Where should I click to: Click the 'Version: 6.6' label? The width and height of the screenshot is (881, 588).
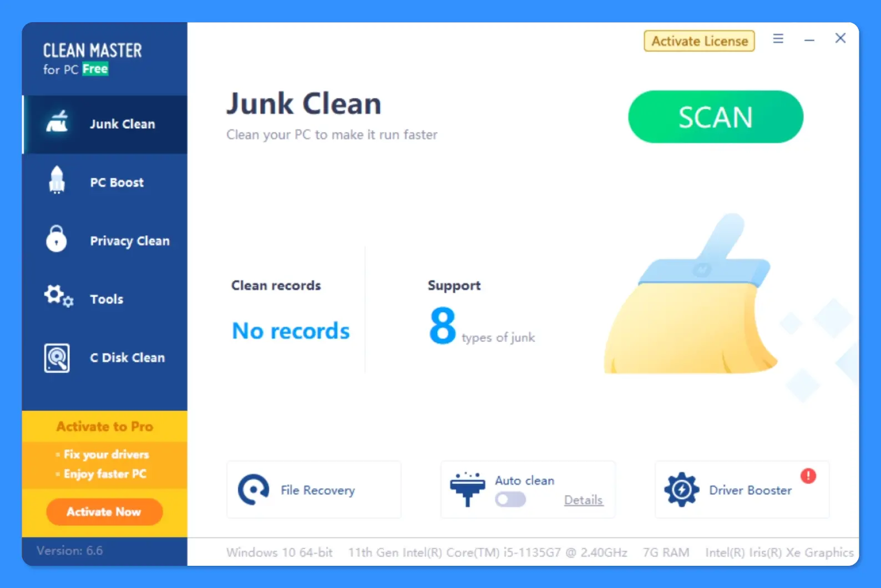click(70, 551)
